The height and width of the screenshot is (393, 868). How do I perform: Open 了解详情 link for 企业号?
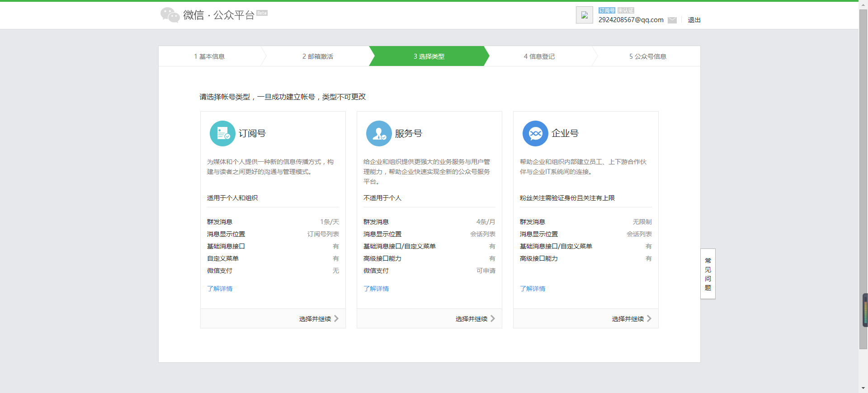(533, 289)
